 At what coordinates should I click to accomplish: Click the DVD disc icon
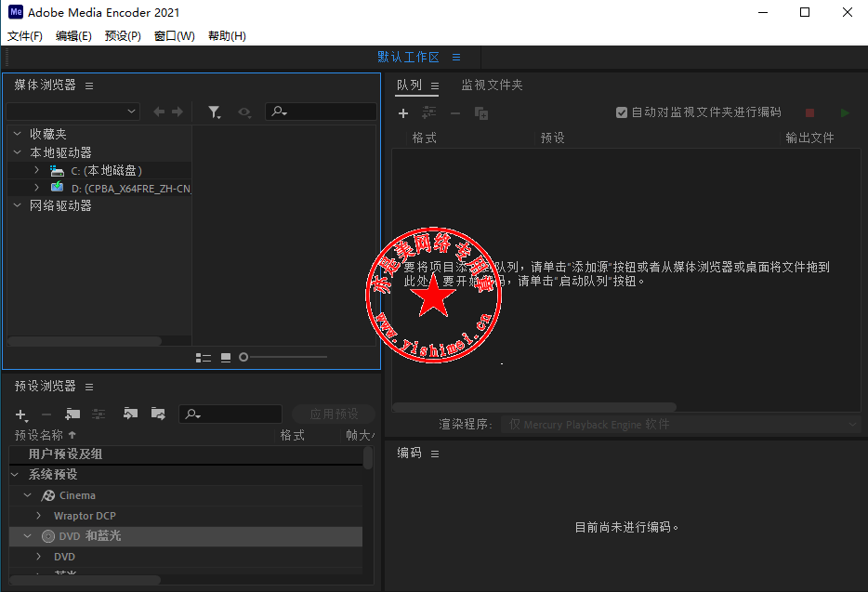coord(48,536)
